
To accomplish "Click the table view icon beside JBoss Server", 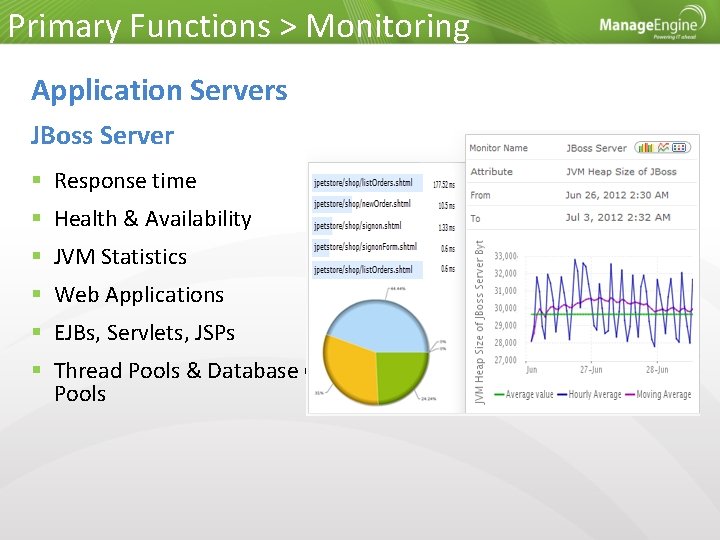I will 679,147.
